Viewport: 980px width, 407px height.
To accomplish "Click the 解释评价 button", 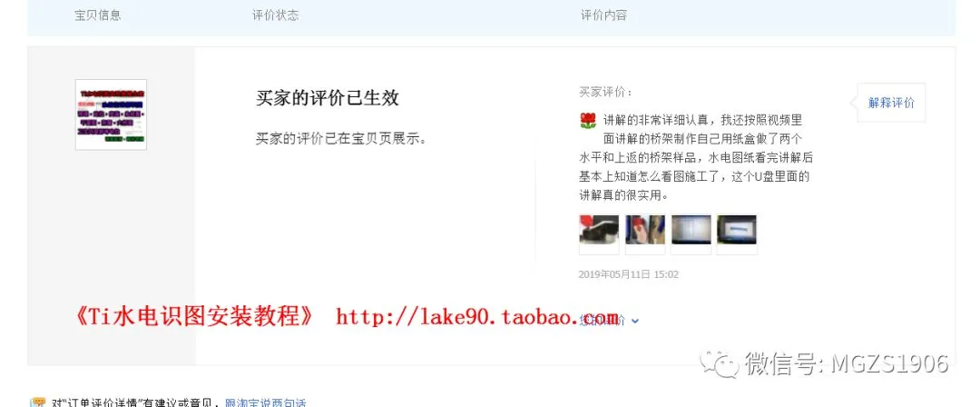I will click(891, 103).
